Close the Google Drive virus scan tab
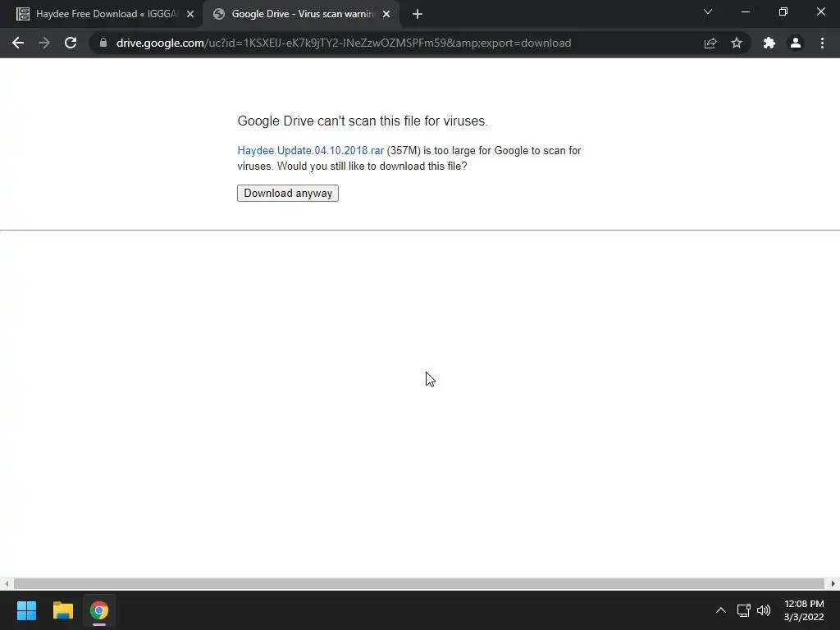 (386, 15)
